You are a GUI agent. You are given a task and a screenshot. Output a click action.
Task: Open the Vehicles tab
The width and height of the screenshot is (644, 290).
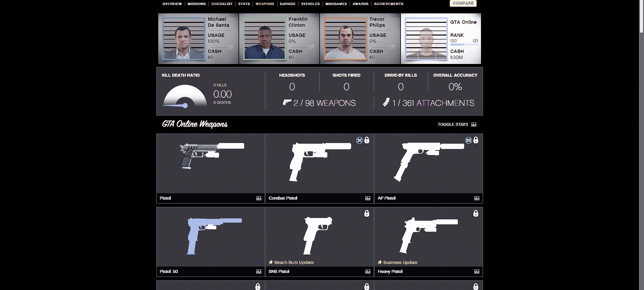click(310, 4)
